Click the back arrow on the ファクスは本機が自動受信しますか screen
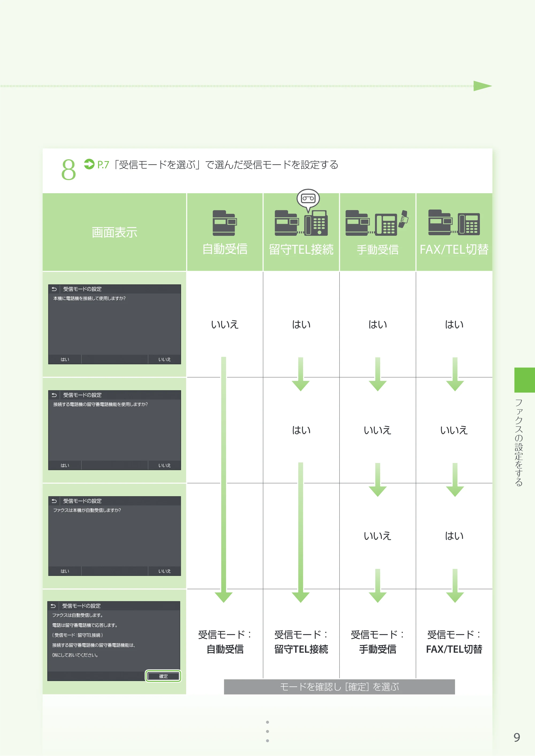Screen dimensions: 535x756 click(54, 501)
